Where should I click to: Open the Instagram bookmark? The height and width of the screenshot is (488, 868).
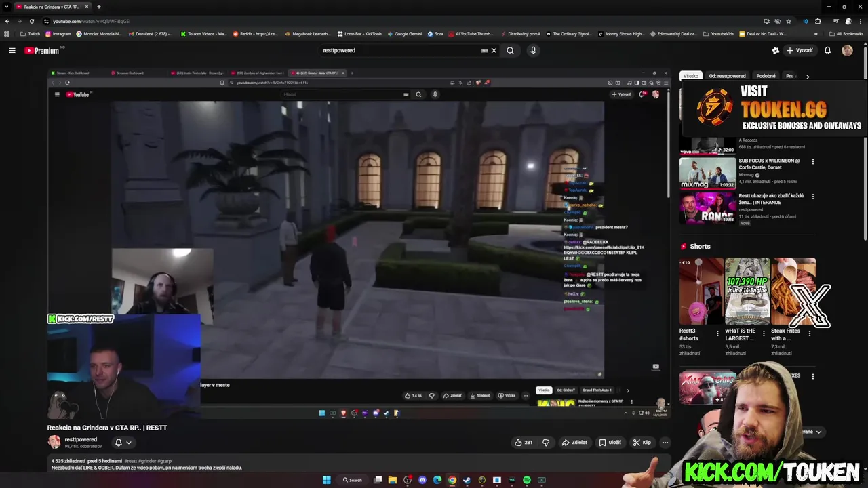click(x=58, y=33)
